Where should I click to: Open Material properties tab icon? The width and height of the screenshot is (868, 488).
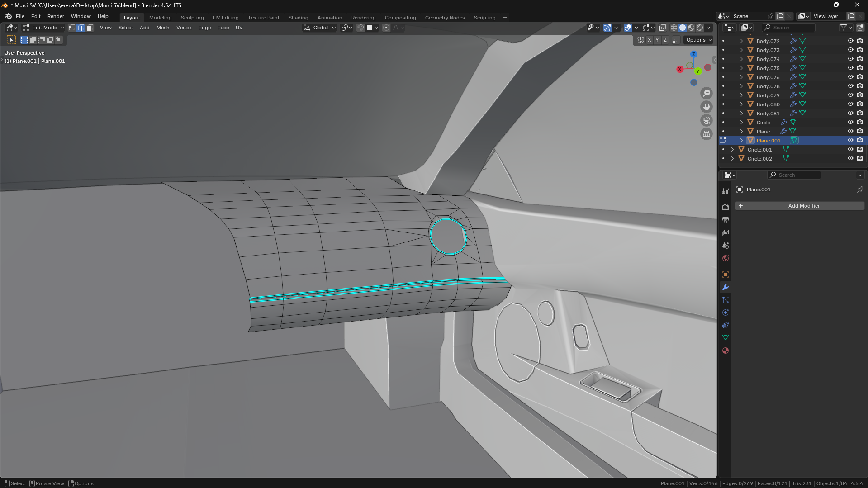click(726, 351)
